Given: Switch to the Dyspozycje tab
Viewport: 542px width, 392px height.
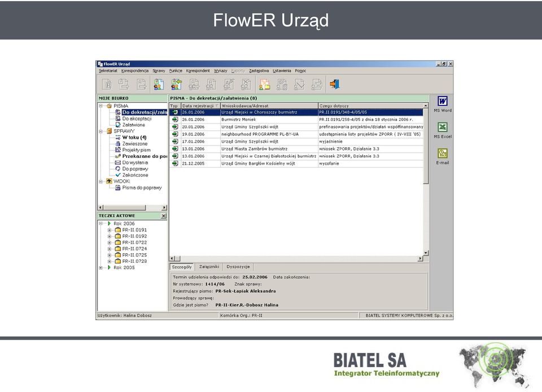Looking at the screenshot, I should click(238, 267).
